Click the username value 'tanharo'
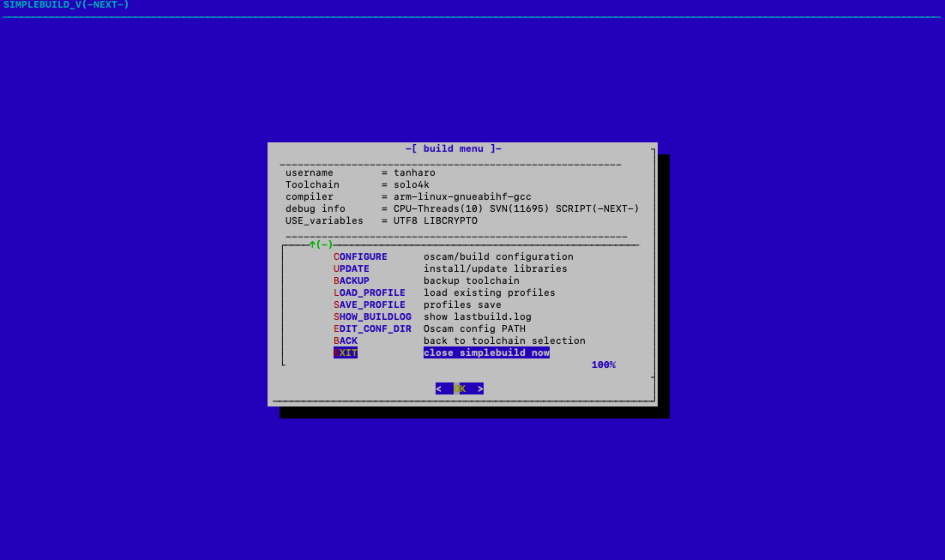Viewport: 945px width, 560px height. 414,172
